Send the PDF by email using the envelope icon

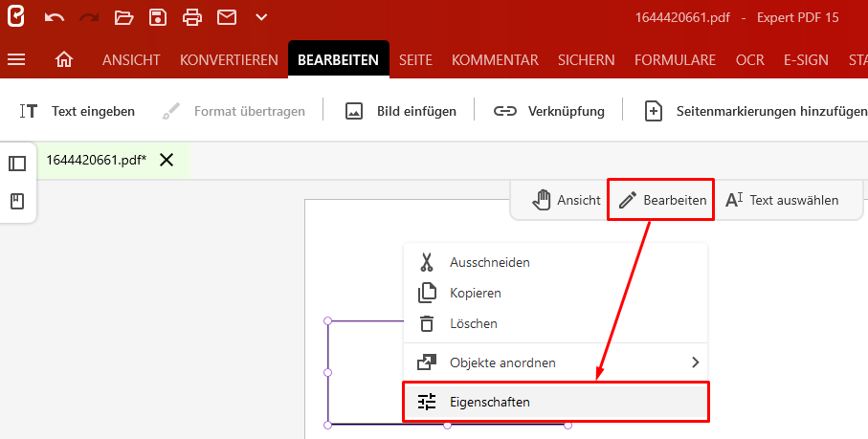pyautogui.click(x=227, y=17)
